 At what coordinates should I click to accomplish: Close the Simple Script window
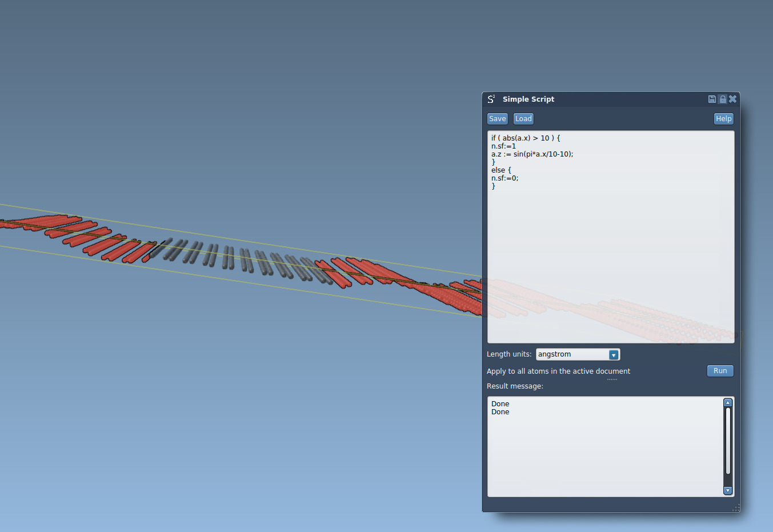point(732,99)
